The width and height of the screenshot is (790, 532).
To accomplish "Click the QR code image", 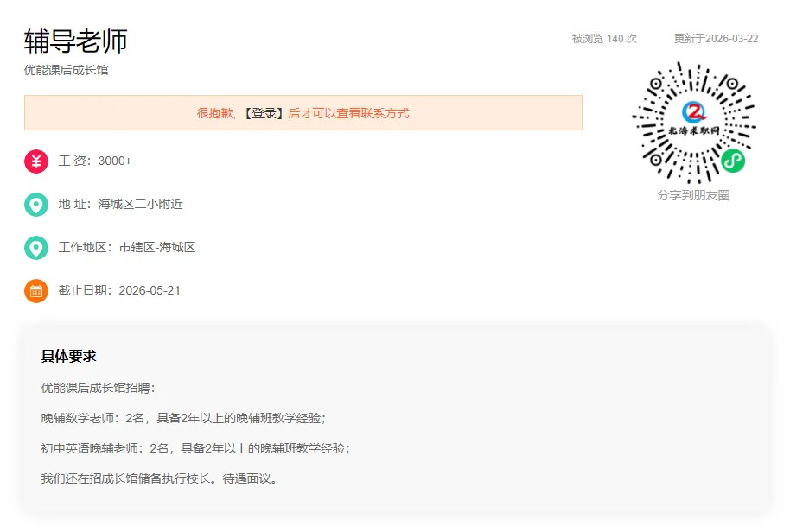I will [694, 123].
